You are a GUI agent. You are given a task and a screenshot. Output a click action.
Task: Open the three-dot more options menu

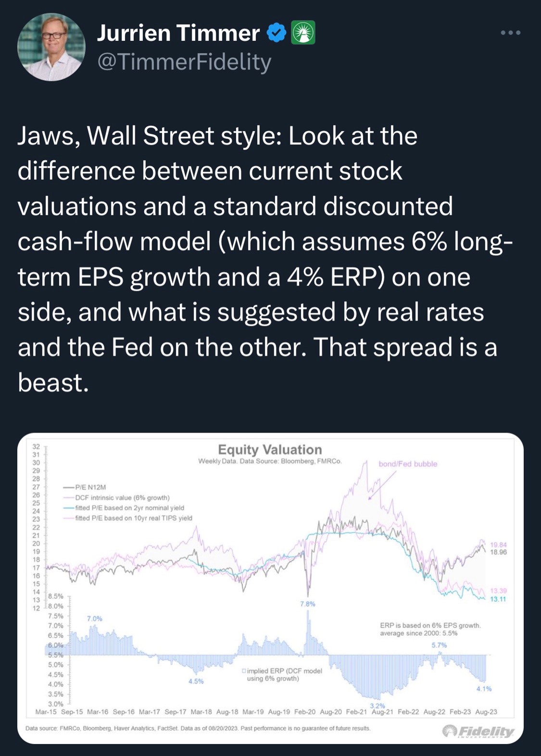tap(510, 33)
